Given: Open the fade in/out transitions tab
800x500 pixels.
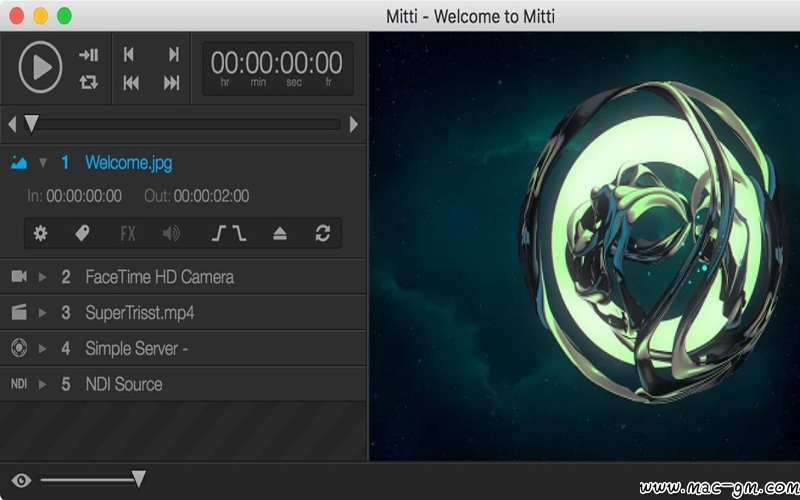Looking at the screenshot, I should 229,234.
